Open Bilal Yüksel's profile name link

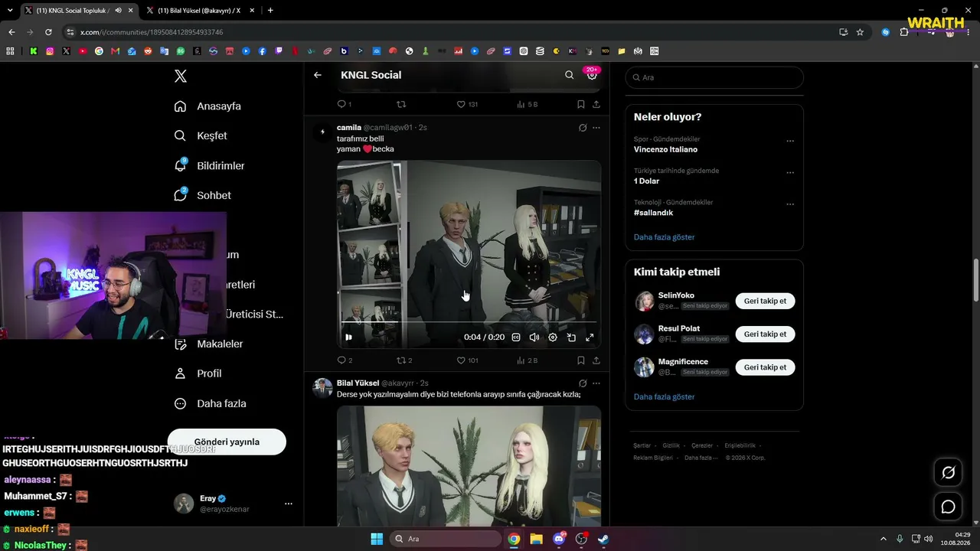[358, 383]
